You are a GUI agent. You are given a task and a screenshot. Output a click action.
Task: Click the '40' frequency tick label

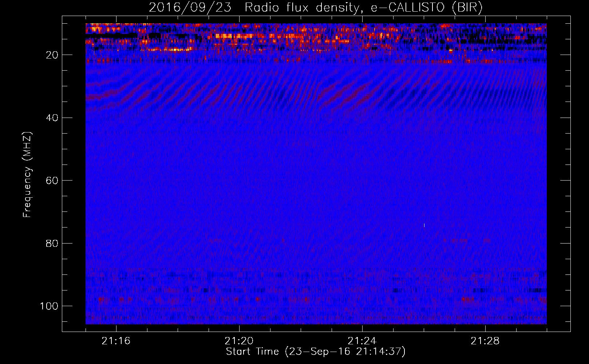click(x=52, y=118)
